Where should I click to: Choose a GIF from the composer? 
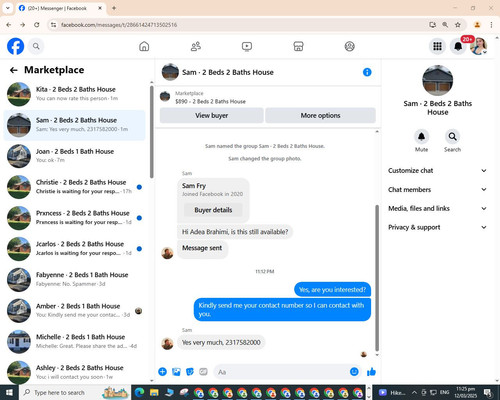tap(203, 372)
